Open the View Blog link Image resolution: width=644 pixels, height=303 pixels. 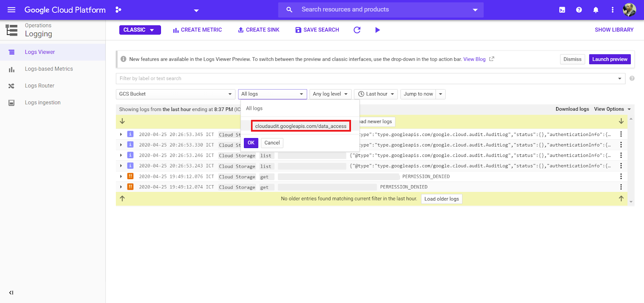click(475, 59)
